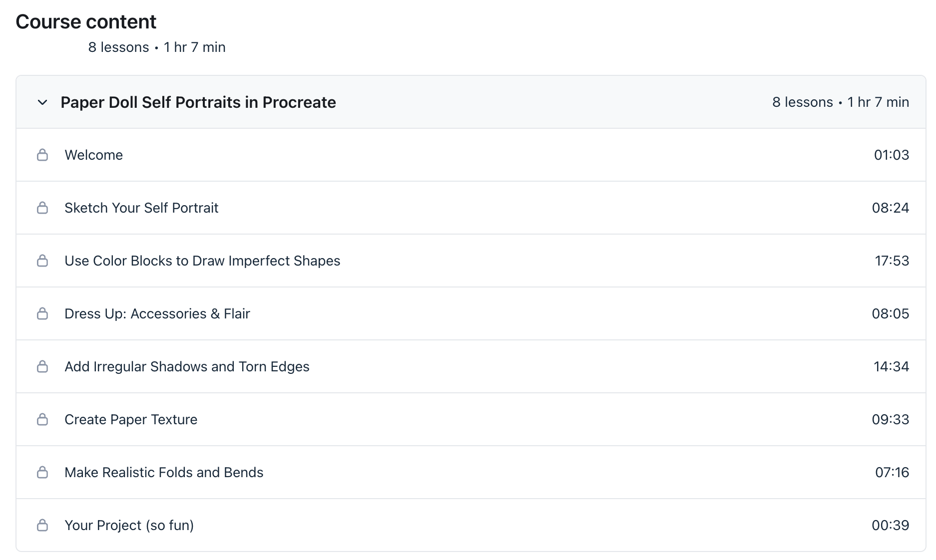Select Make Realistic Folds and Bends lesson
Image resolution: width=936 pixels, height=560 pixels.
(x=471, y=472)
